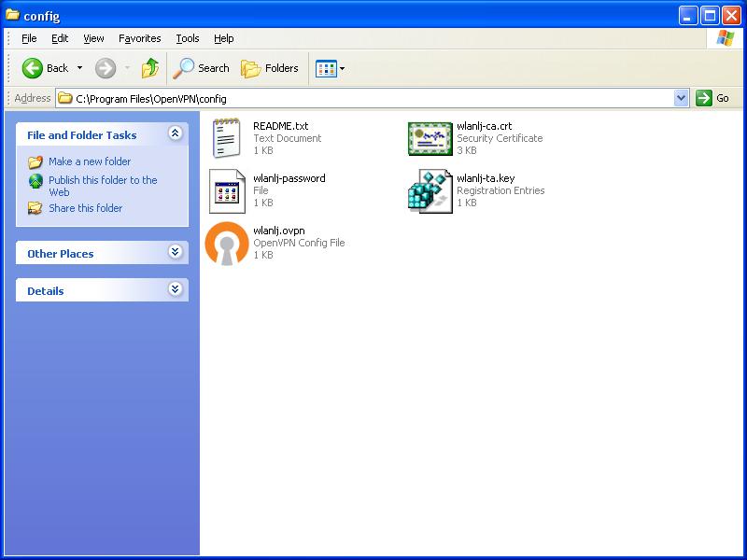Open the Back history dropdown arrow
Image resolution: width=747 pixels, height=560 pixels.
tap(79, 68)
